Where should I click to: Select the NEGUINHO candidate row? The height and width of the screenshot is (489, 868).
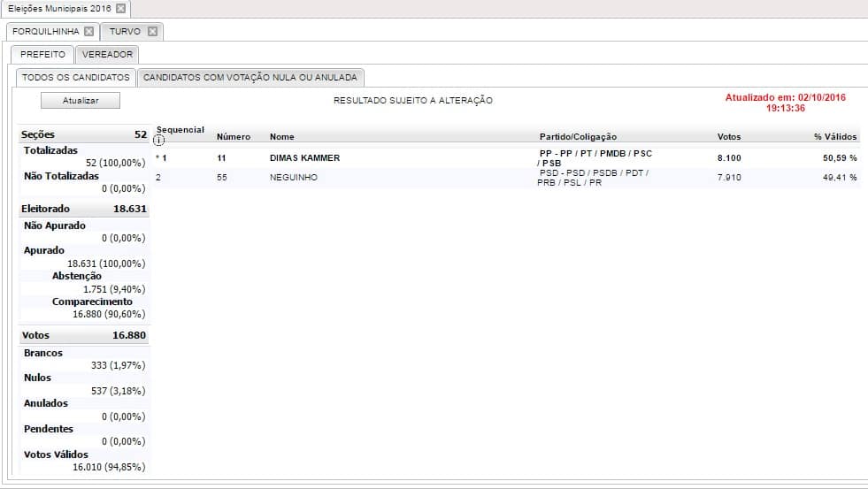click(x=293, y=178)
